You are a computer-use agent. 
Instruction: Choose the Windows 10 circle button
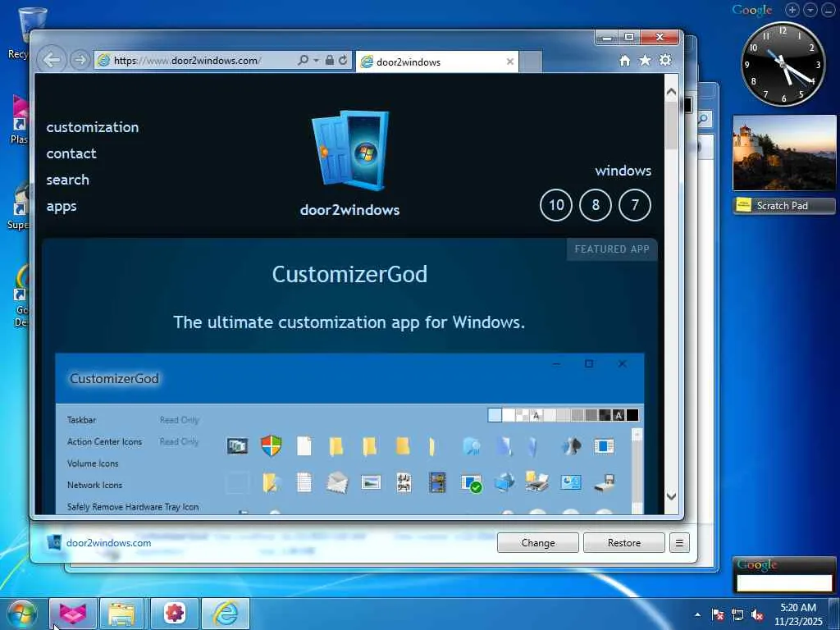(x=556, y=204)
